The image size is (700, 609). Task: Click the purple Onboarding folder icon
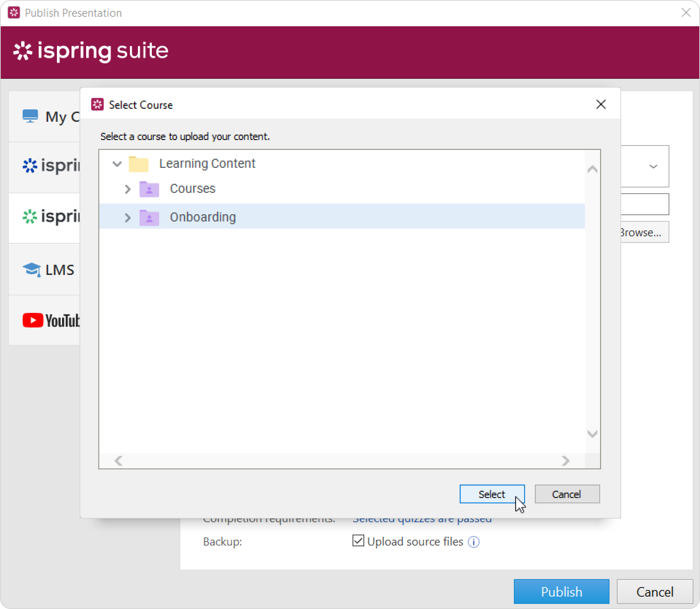[149, 218]
